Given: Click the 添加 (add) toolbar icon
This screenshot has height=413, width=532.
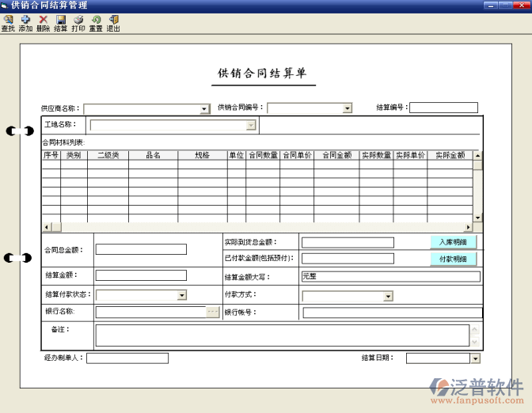Looking at the screenshot, I should [25, 23].
